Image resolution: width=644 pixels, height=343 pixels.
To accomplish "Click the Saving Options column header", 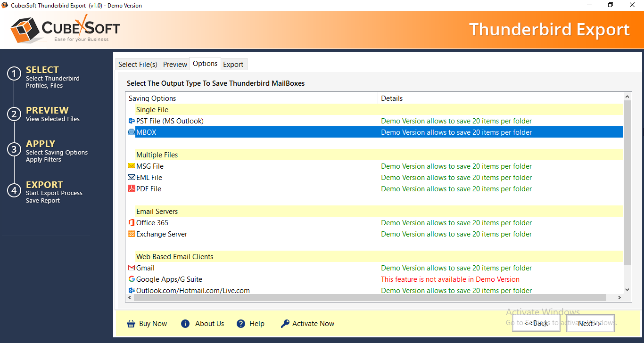I will click(252, 98).
